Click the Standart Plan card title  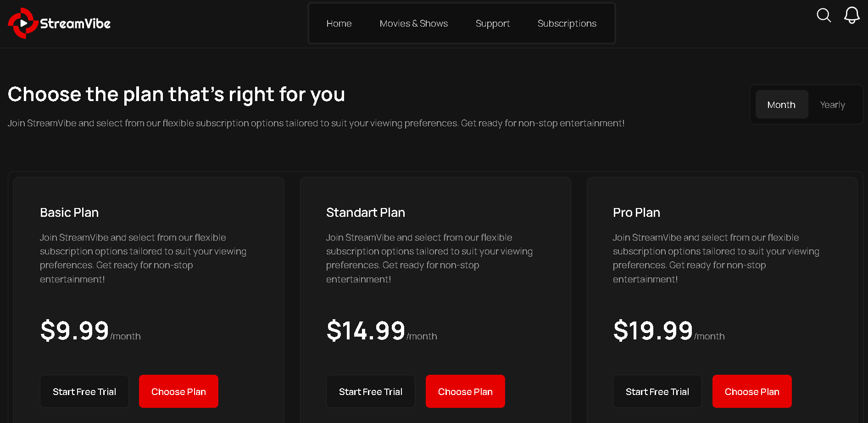[366, 213]
